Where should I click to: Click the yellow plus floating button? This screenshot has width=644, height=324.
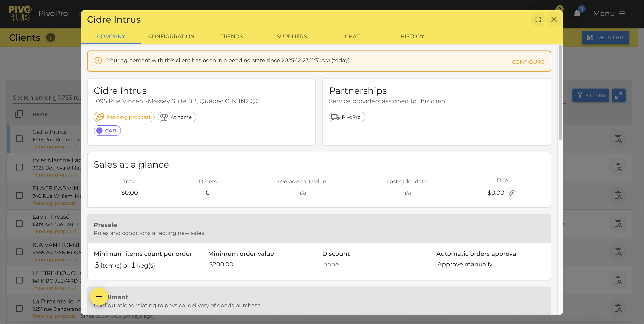(99, 296)
